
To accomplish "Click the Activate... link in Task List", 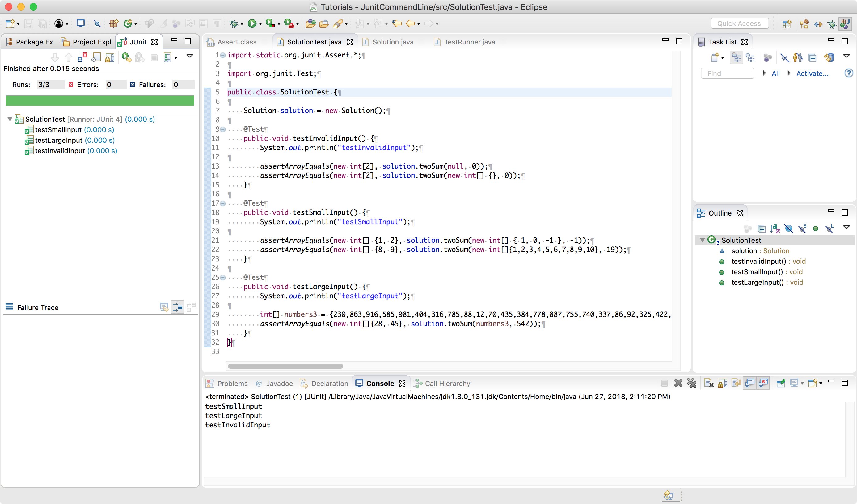I will pos(813,73).
